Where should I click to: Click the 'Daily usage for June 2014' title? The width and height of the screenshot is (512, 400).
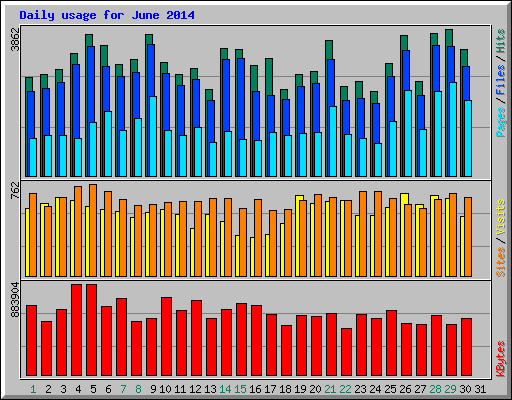coord(107,15)
